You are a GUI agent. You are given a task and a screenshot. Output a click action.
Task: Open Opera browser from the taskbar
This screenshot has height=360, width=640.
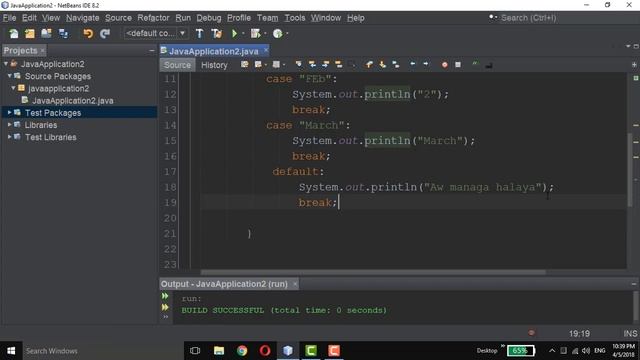(265, 351)
